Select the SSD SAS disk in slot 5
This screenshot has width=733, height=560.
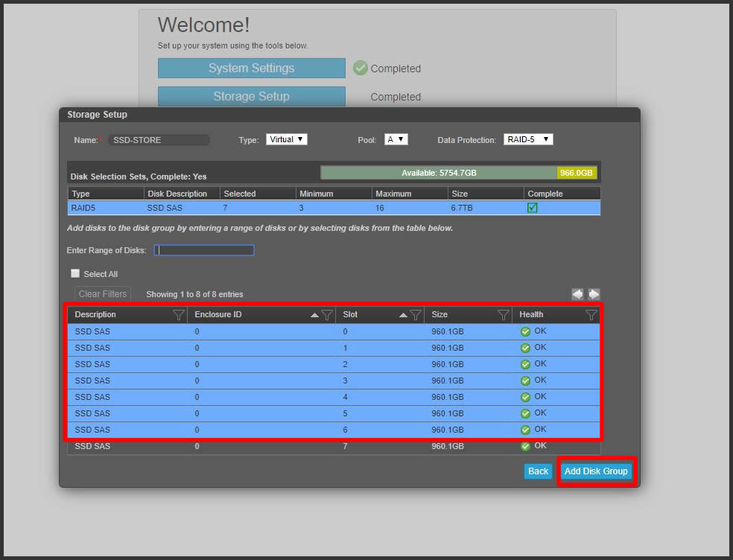point(334,413)
